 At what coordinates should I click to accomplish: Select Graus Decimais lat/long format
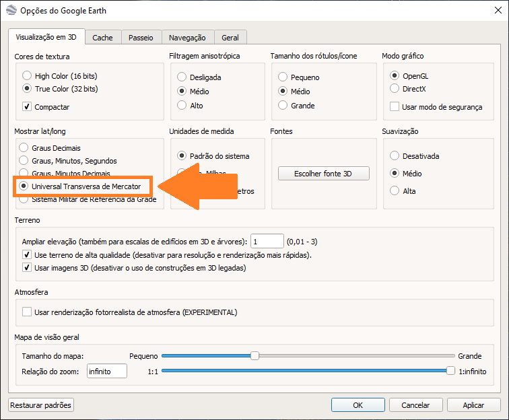24,147
